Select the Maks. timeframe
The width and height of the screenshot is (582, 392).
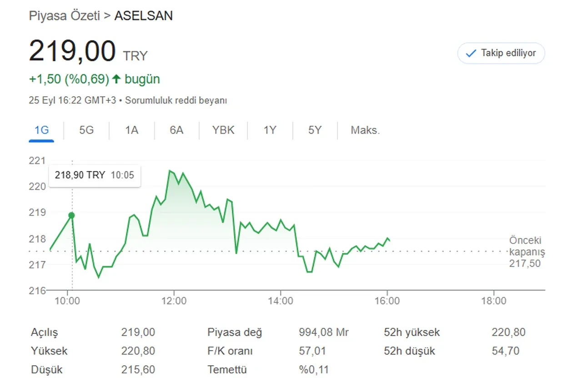[365, 130]
